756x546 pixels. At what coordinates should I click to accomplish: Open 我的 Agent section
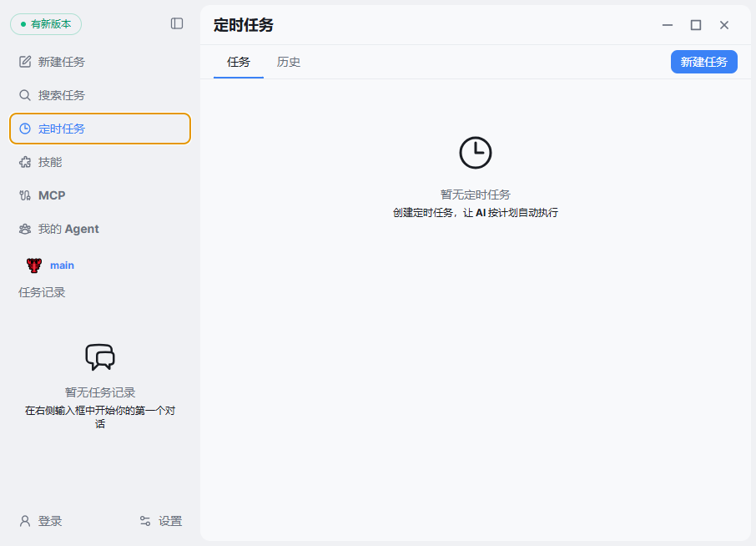tap(100, 229)
